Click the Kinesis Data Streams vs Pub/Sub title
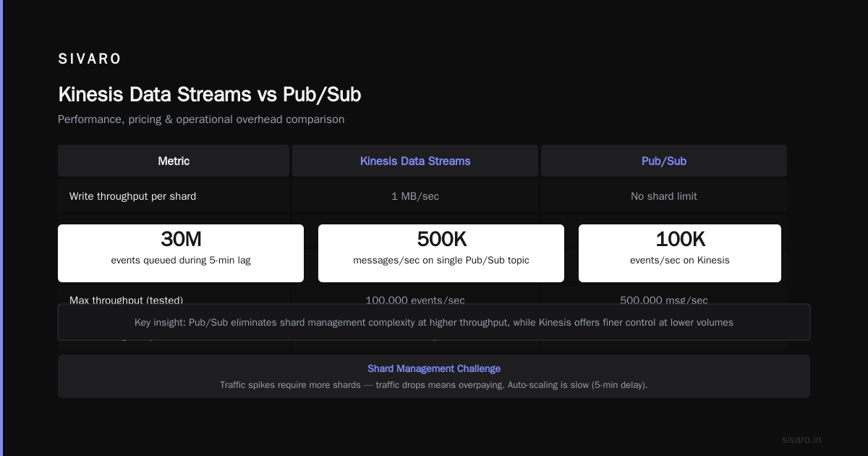The height and width of the screenshot is (456, 868). (x=209, y=95)
